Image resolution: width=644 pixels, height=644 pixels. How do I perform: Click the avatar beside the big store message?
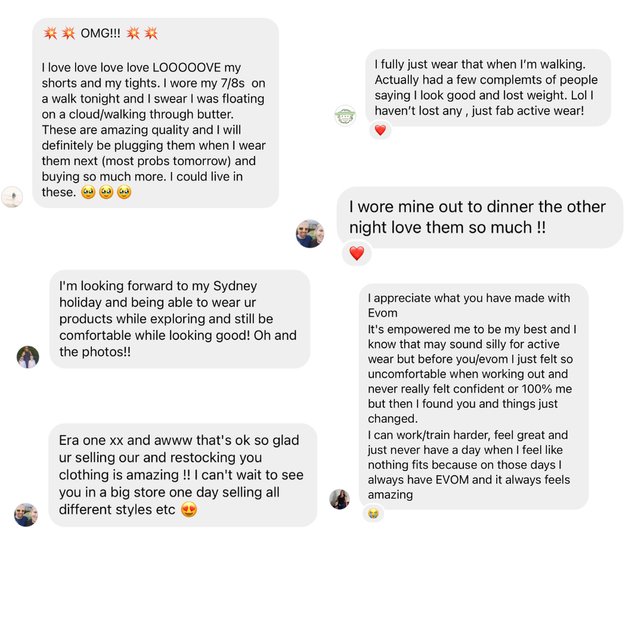26,515
